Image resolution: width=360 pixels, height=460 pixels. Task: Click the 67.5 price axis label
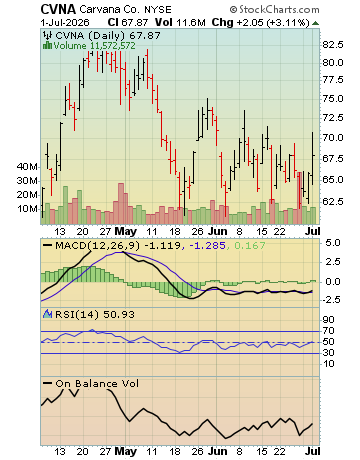[333, 158]
